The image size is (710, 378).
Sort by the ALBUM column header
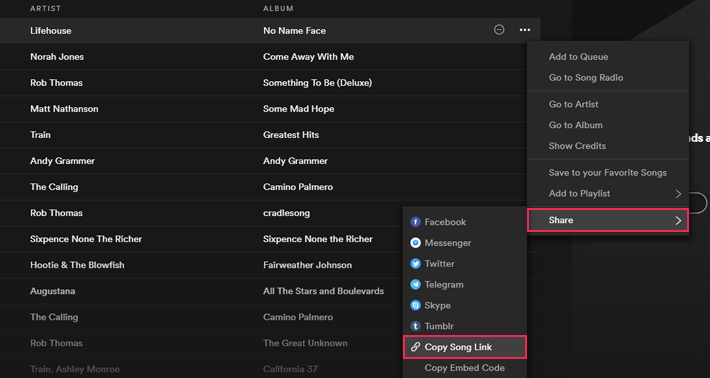tap(278, 9)
